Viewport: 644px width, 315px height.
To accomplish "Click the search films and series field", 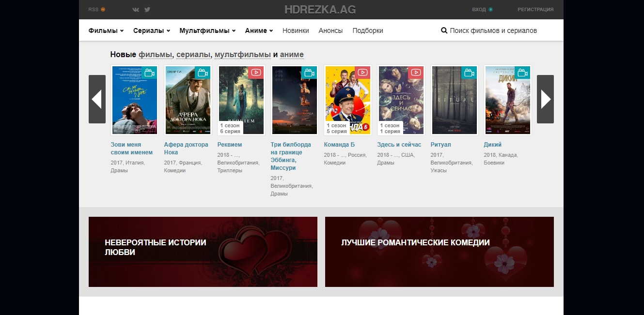I will [x=493, y=30].
